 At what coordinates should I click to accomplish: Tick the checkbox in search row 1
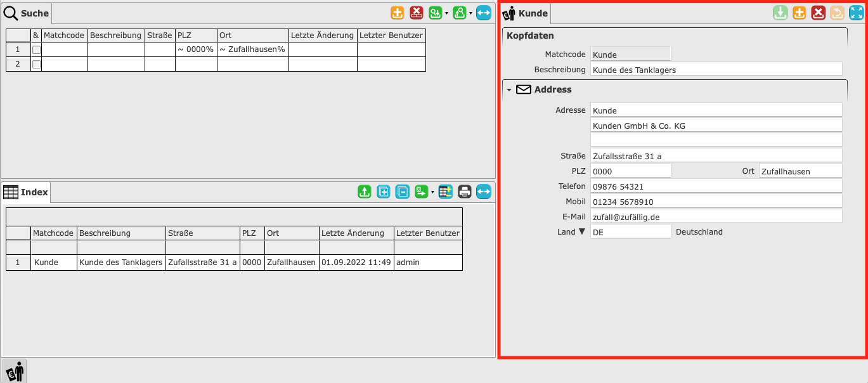pyautogui.click(x=36, y=49)
